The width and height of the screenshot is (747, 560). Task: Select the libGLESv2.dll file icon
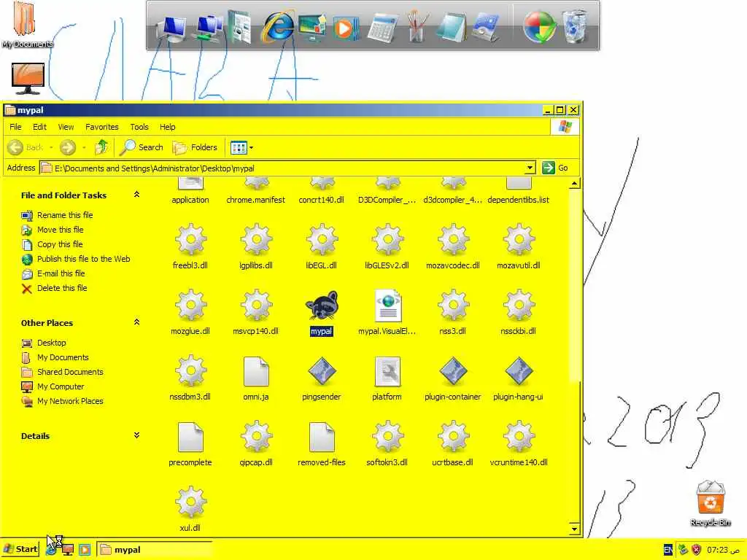(387, 239)
